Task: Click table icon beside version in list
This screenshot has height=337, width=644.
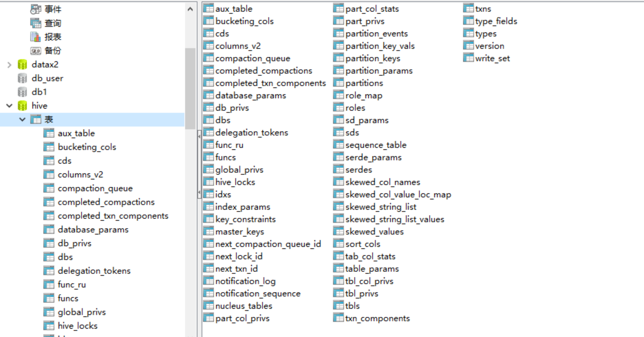Action: tap(468, 46)
